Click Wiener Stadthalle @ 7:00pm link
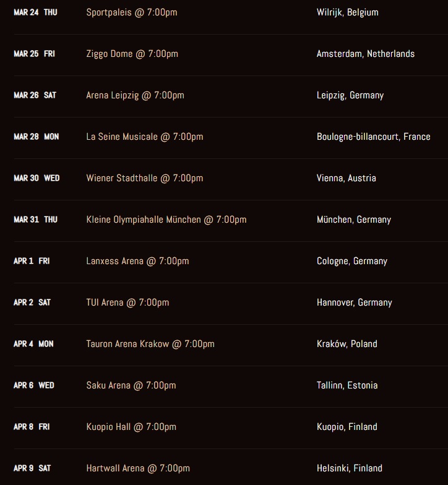This screenshot has height=485, width=448. pyautogui.click(x=145, y=178)
